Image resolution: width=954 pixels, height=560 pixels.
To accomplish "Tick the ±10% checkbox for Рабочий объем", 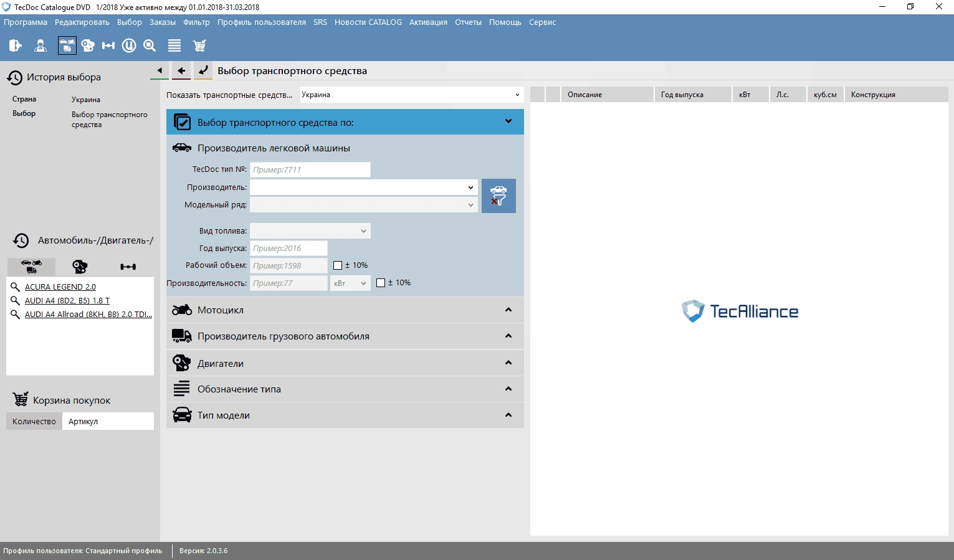I will (x=338, y=265).
